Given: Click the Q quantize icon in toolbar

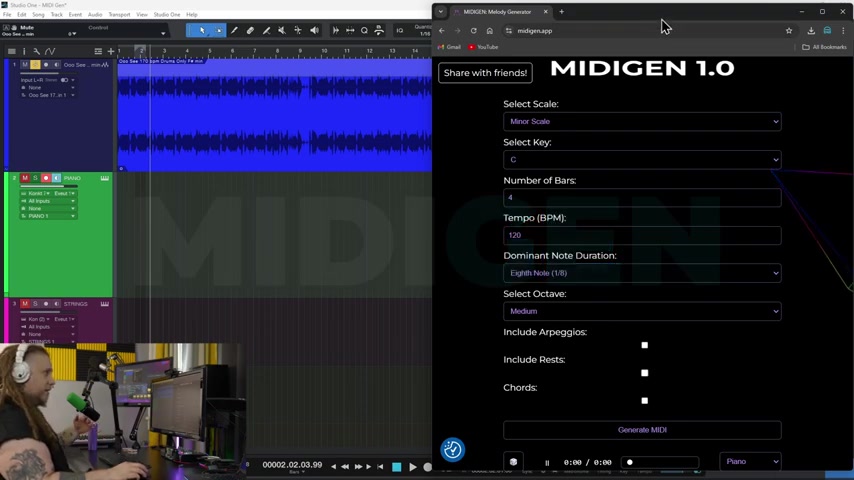Looking at the screenshot, I should [x=364, y=31].
